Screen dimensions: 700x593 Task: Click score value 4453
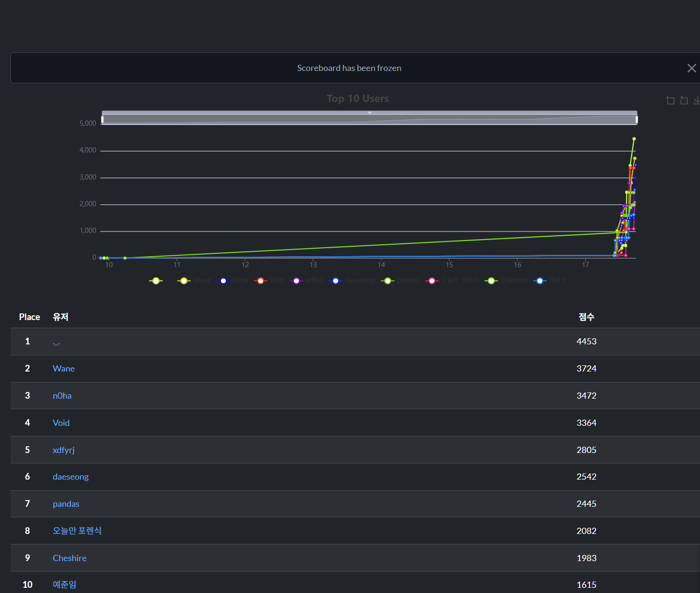point(587,342)
